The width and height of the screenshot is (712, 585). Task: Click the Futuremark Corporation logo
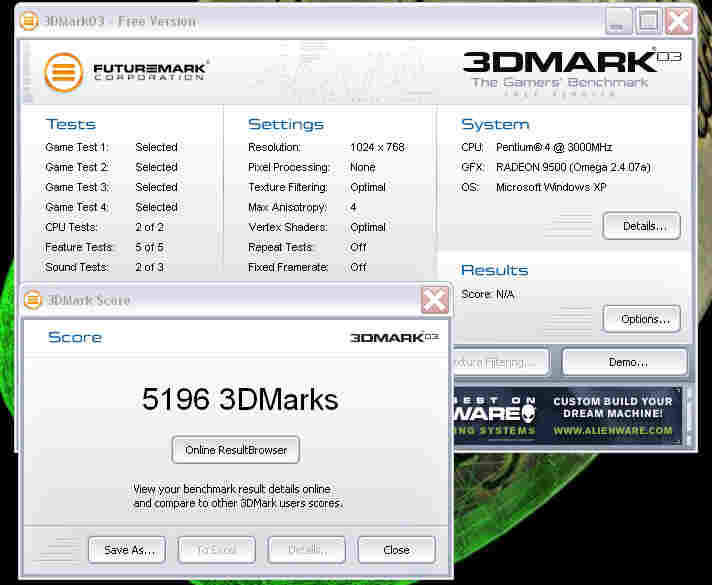pyautogui.click(x=126, y=72)
